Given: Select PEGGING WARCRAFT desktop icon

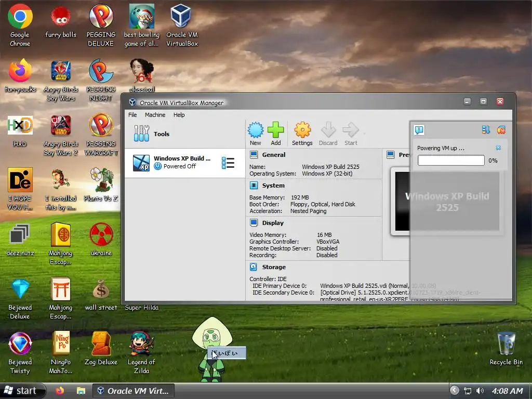Looking at the screenshot, I should [x=101, y=135].
